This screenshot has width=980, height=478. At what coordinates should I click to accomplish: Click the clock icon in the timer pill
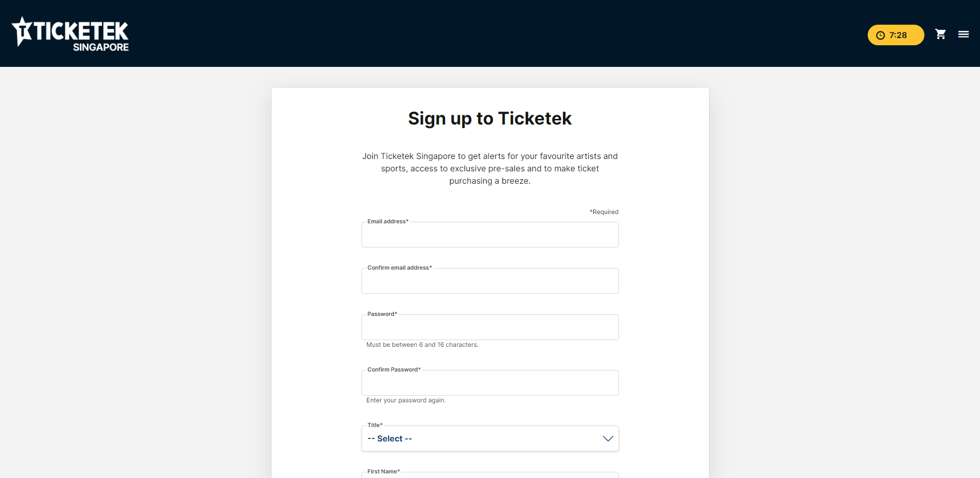tap(880, 35)
